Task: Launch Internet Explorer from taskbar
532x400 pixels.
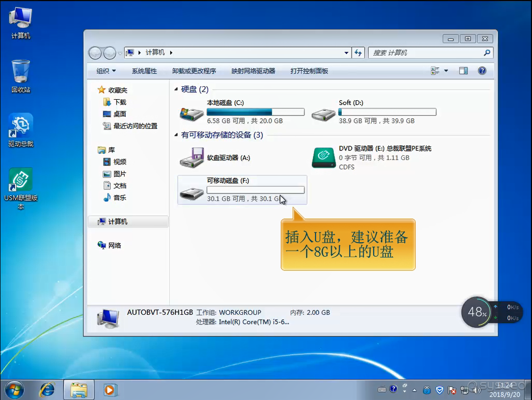Action: [x=47, y=390]
